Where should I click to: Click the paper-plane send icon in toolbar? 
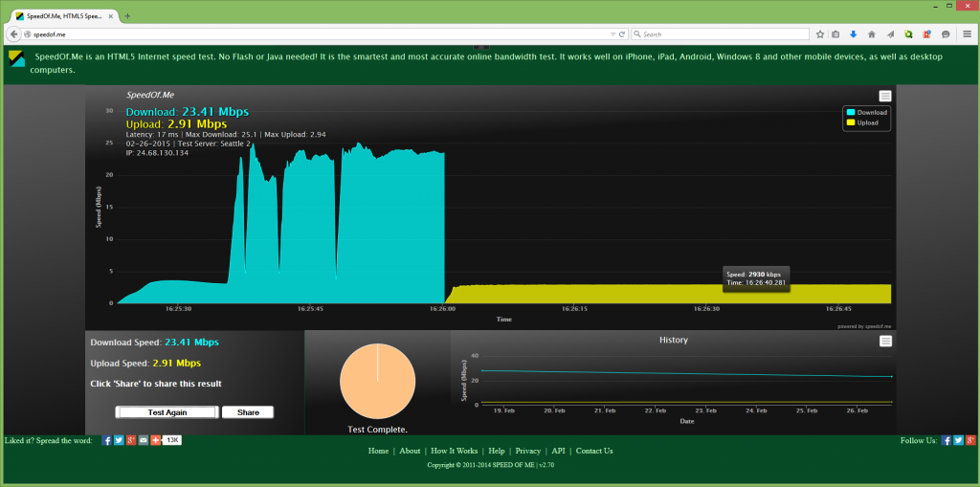[x=890, y=34]
